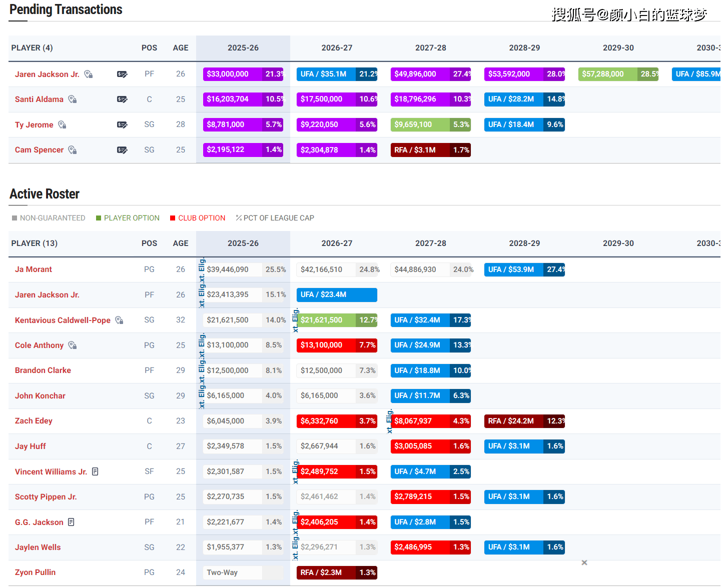Click the red Club Option legend swatch
The width and height of the screenshot is (724, 588).
173,218
